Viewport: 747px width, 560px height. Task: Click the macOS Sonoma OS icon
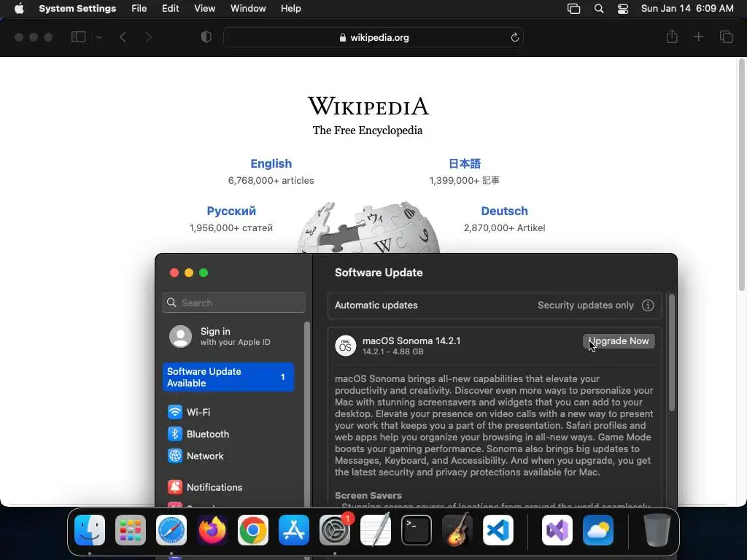[345, 346]
